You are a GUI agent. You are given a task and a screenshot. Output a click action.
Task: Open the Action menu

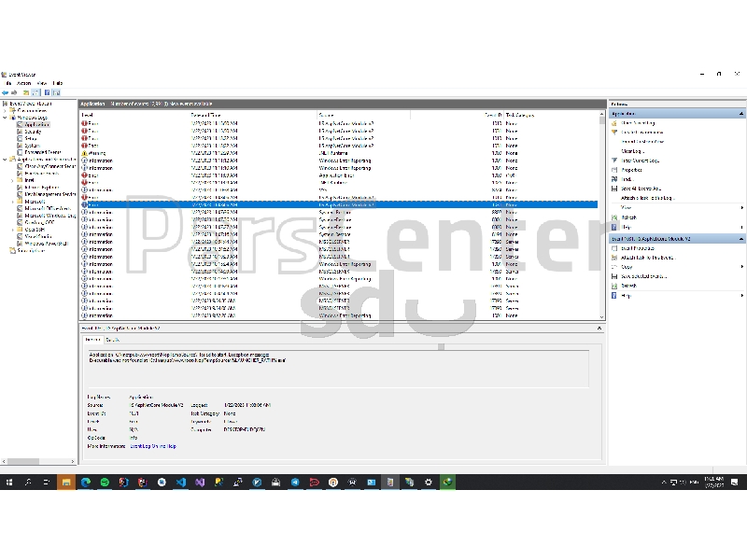click(x=24, y=83)
